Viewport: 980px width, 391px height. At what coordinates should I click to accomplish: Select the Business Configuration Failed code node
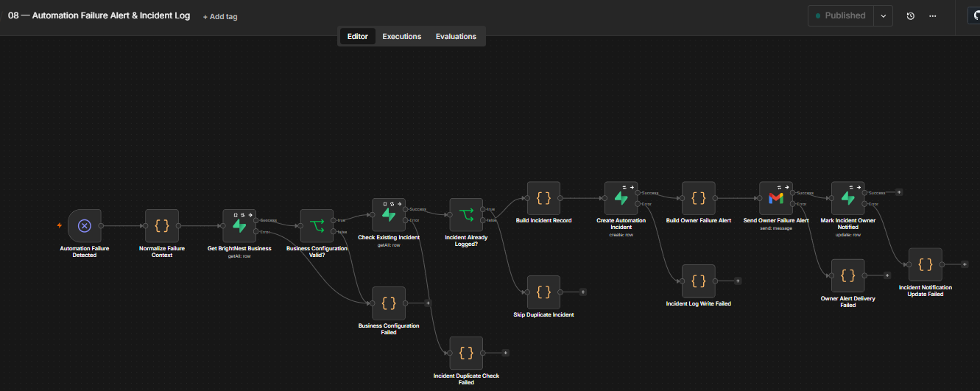tap(389, 303)
